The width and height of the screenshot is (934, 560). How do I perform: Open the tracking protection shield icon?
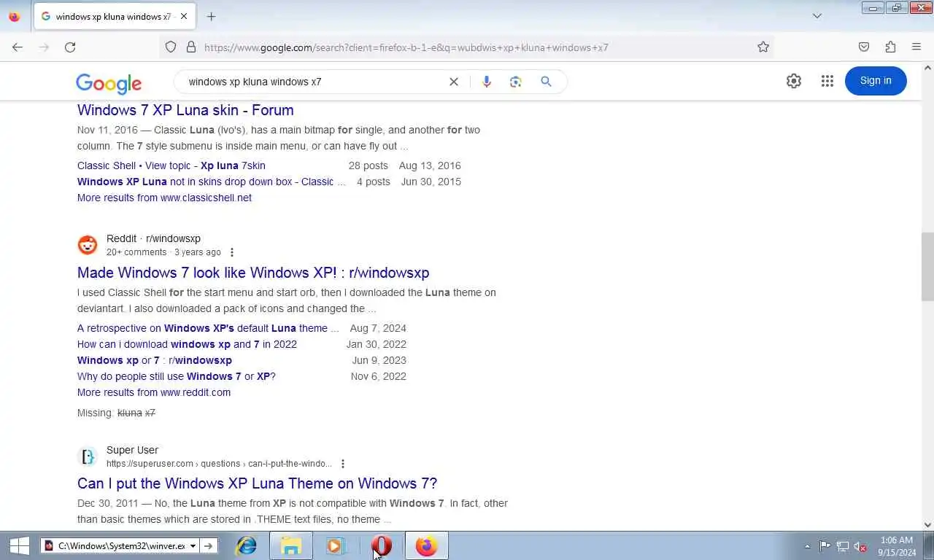171,47
